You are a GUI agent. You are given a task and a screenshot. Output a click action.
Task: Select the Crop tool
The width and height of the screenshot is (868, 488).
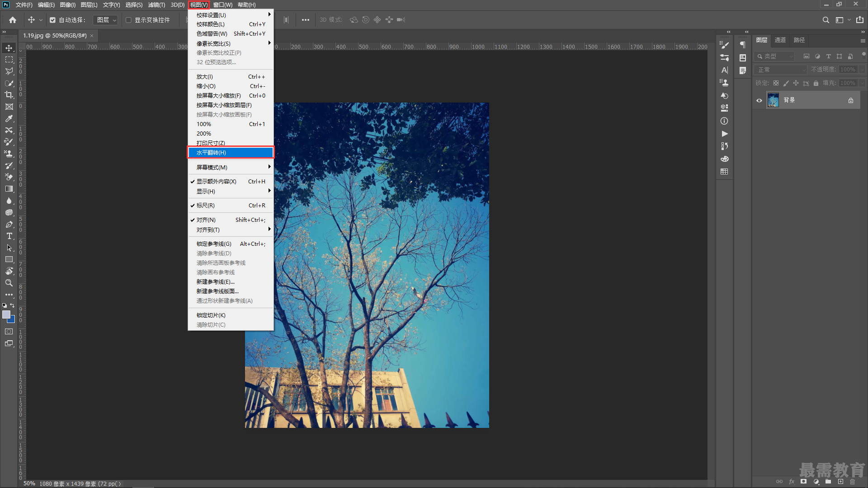tap(9, 95)
